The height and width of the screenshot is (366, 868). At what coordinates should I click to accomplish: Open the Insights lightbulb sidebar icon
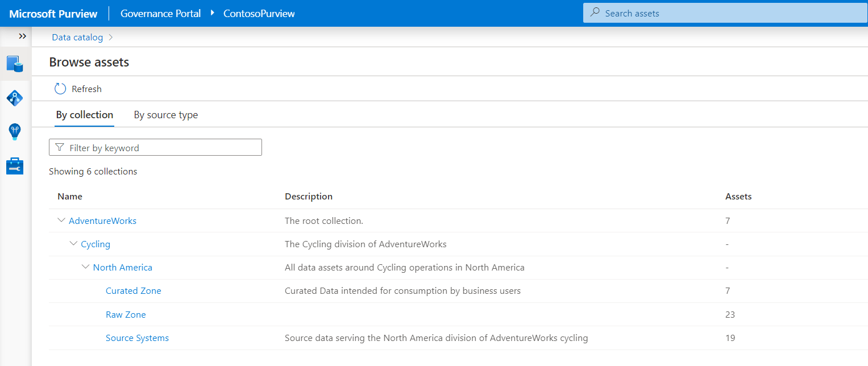tap(15, 132)
